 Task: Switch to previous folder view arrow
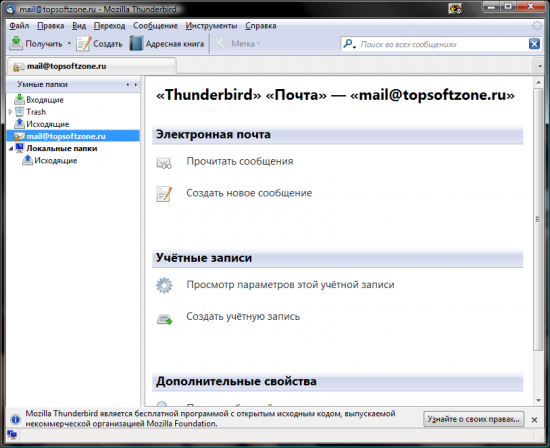coord(127,85)
